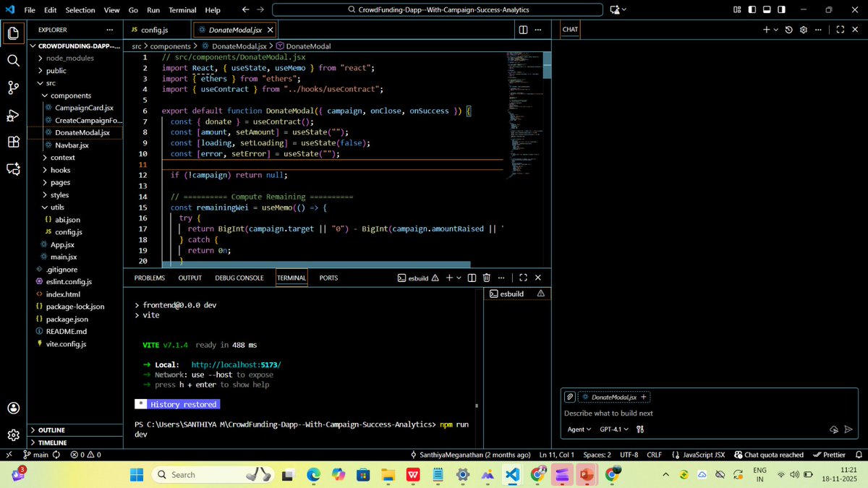Expand the hooks folder
The height and width of the screenshot is (488, 868).
(x=60, y=170)
